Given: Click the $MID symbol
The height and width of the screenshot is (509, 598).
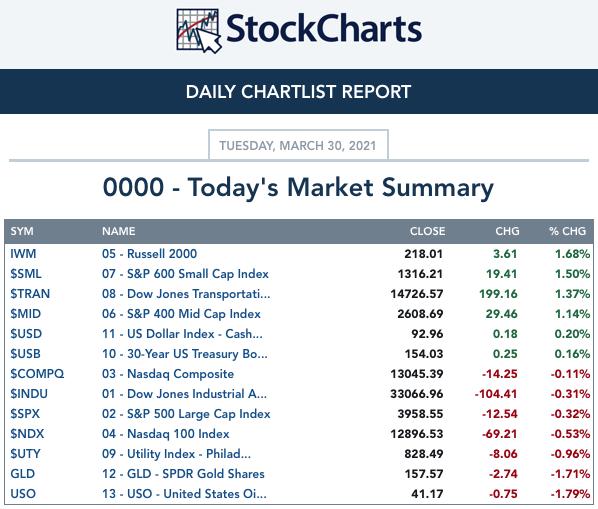Looking at the screenshot, I should click(x=26, y=314).
